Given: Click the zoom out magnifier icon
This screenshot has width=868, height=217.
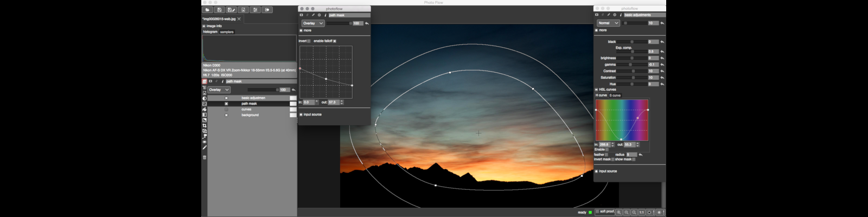Looking at the screenshot, I should [627, 212].
